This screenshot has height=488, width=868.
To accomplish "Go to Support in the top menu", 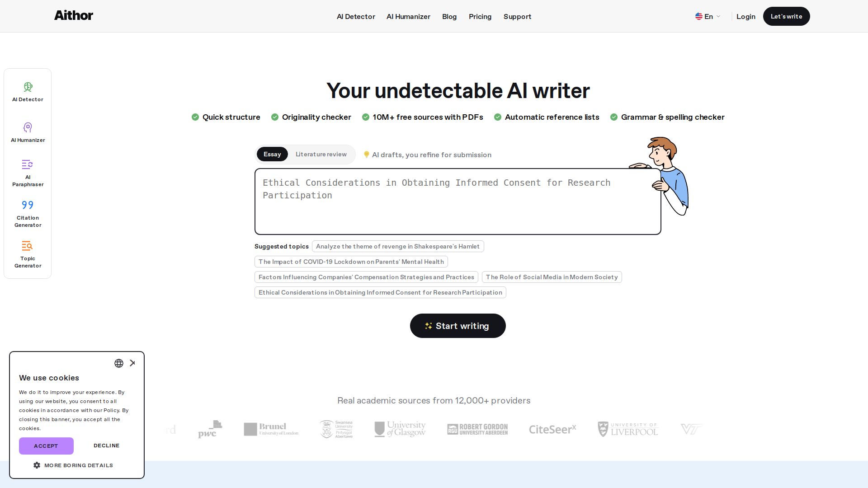I will pos(517,17).
